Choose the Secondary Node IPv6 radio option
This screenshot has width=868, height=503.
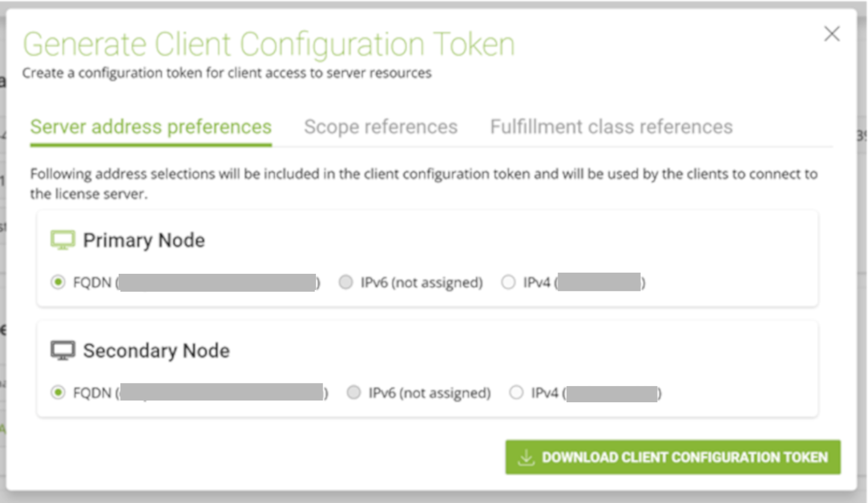point(354,393)
